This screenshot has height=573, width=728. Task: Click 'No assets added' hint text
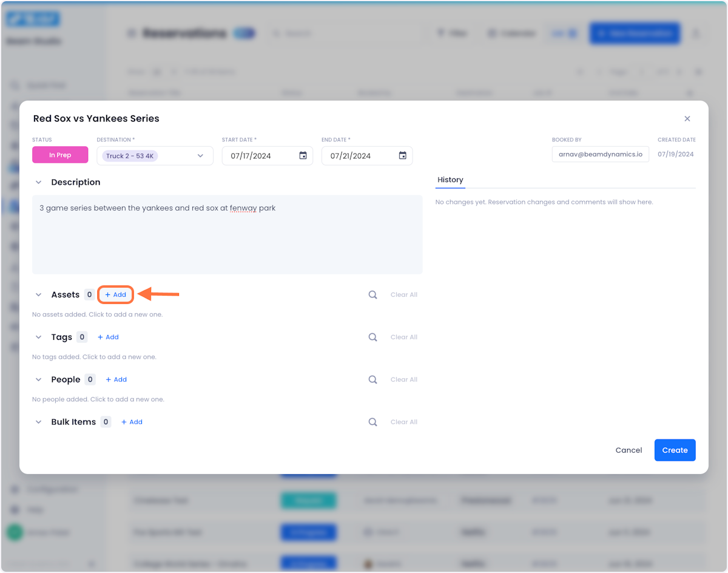tap(97, 315)
